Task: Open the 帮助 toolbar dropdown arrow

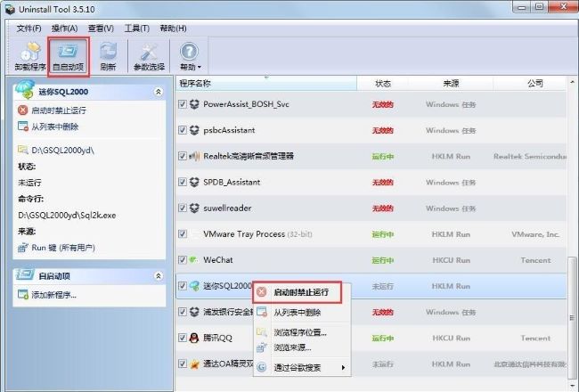Action: click(x=200, y=67)
